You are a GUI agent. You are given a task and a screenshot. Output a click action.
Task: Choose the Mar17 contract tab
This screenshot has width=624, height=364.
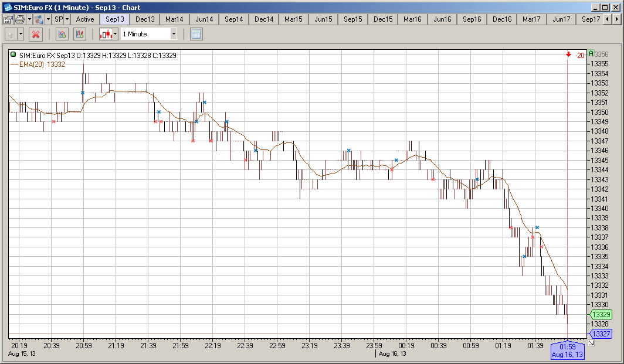point(531,19)
